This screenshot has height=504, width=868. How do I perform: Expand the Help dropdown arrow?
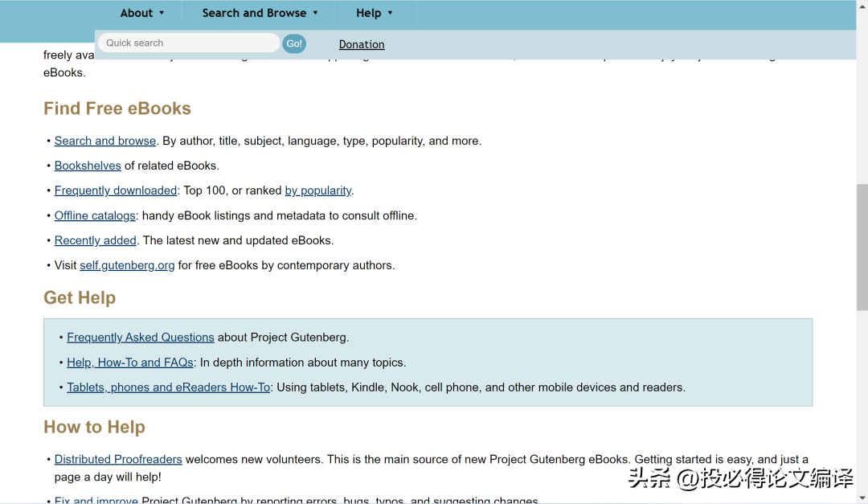point(390,14)
